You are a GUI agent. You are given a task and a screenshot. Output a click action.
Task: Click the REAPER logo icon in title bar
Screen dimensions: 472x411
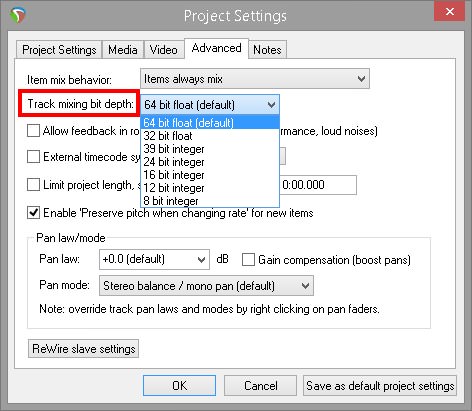coord(18,15)
